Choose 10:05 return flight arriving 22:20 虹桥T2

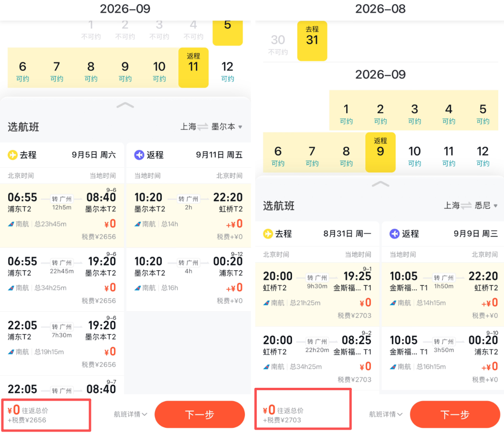pyautogui.click(x=443, y=294)
